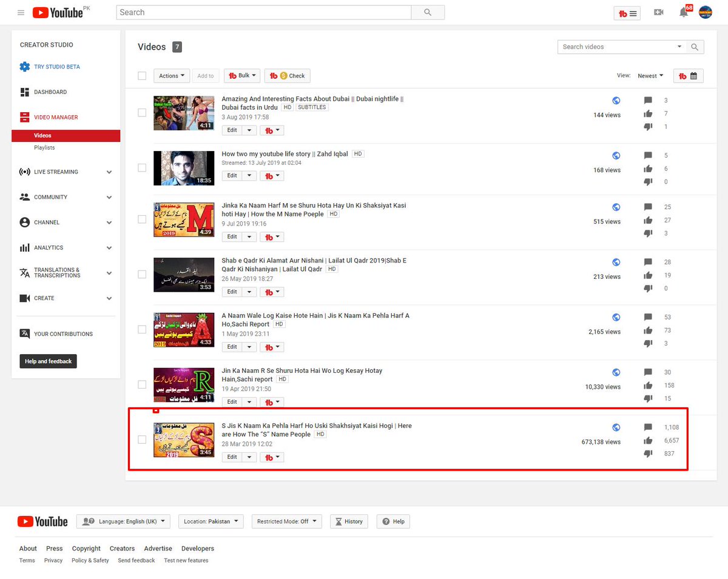Check the R Se Shuru video checkbox
This screenshot has height=579, width=728.
pos(142,384)
